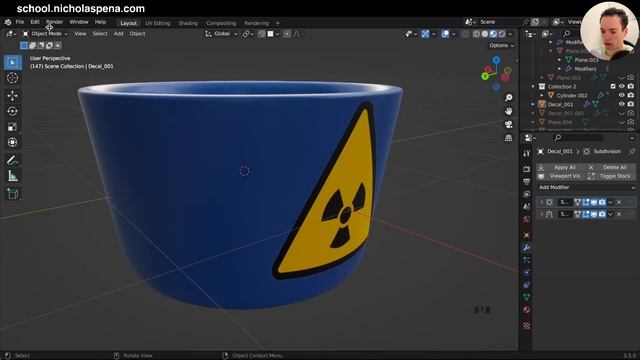Select the Scale tool

coord(13,127)
